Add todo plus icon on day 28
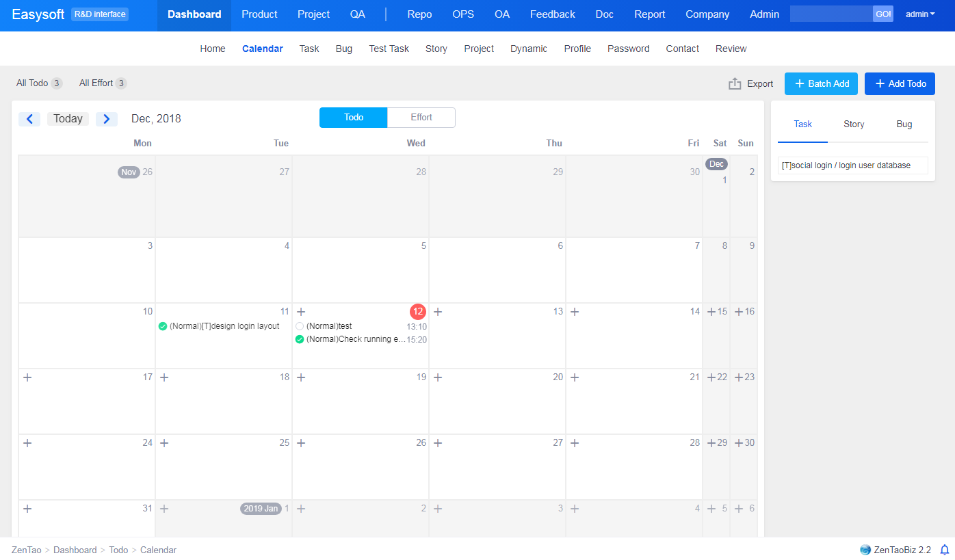 (x=575, y=443)
